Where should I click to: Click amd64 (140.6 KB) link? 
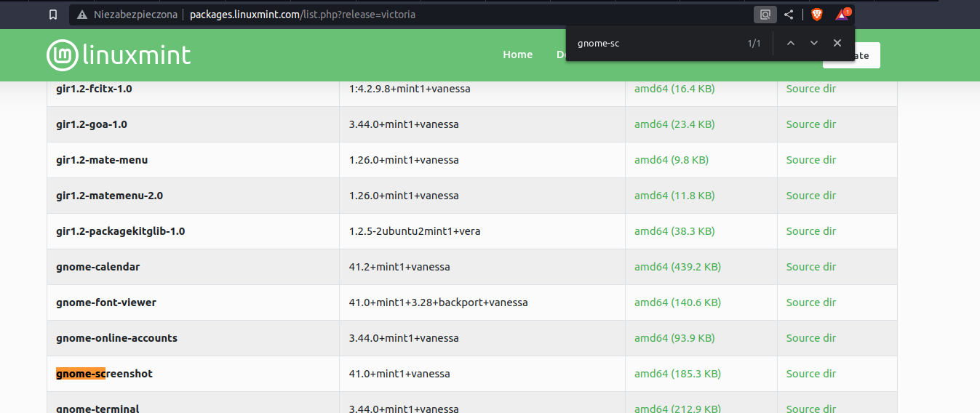[677, 302]
